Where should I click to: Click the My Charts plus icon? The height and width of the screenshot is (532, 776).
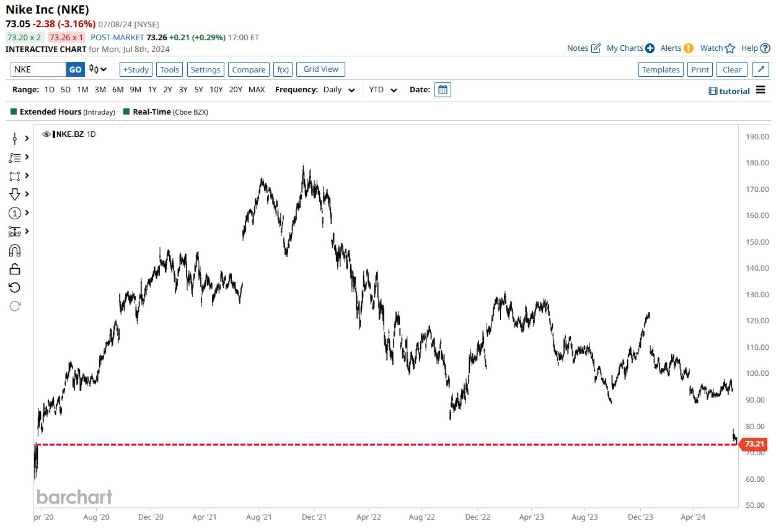click(x=650, y=48)
